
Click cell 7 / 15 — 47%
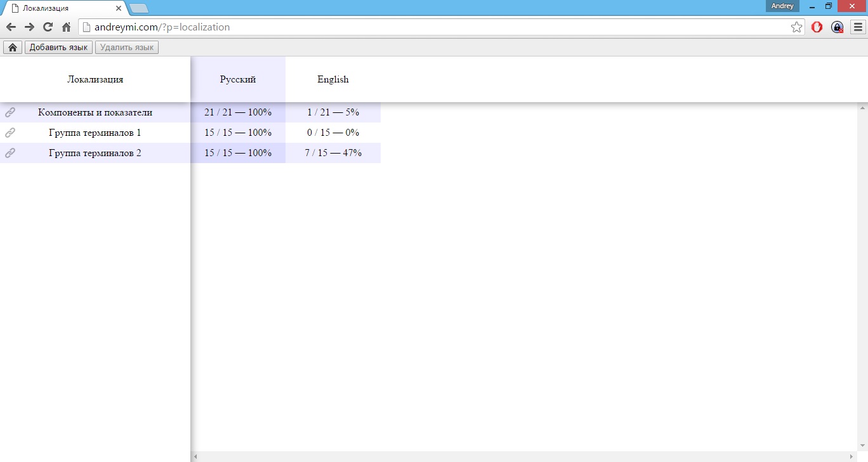(333, 153)
